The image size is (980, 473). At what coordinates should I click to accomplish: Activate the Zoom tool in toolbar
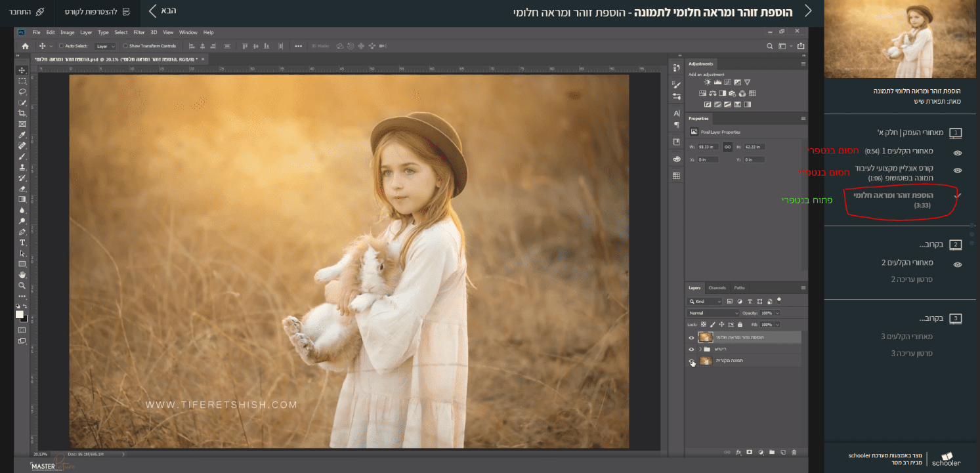pos(22,285)
